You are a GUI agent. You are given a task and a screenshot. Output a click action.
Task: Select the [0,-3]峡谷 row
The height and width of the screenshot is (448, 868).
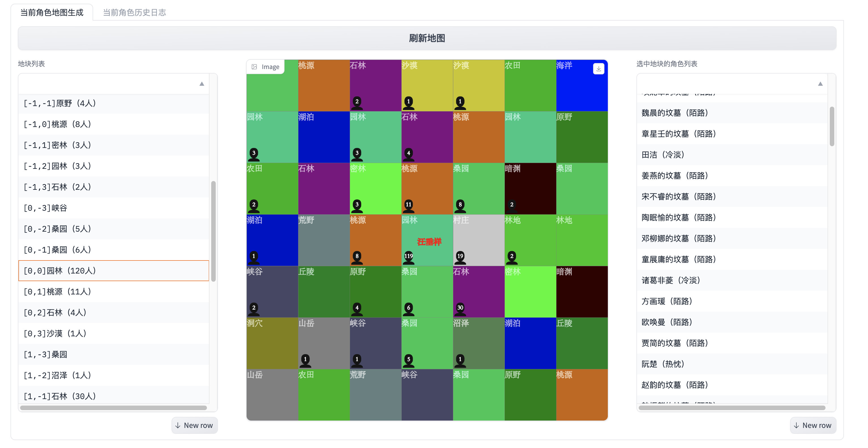tap(114, 208)
